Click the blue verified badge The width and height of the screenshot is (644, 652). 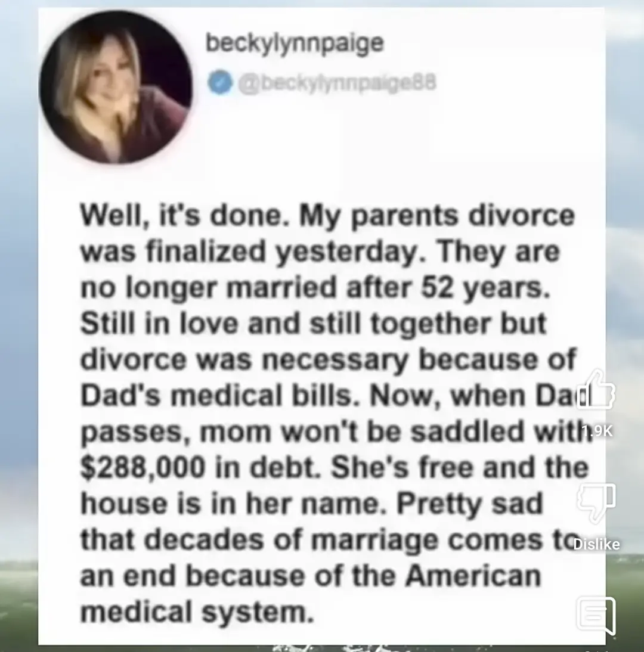click(x=219, y=82)
